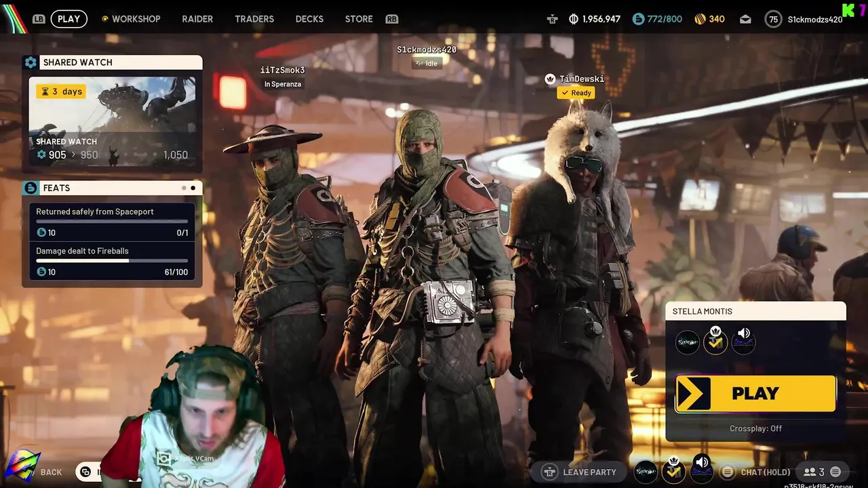Image resolution: width=868 pixels, height=488 pixels.
Task: Click the CHAT (HOLD) button
Action: tap(766, 472)
